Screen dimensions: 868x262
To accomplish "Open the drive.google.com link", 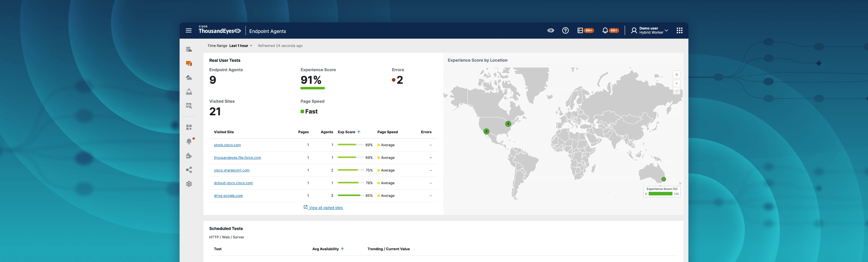I will 228,196.
